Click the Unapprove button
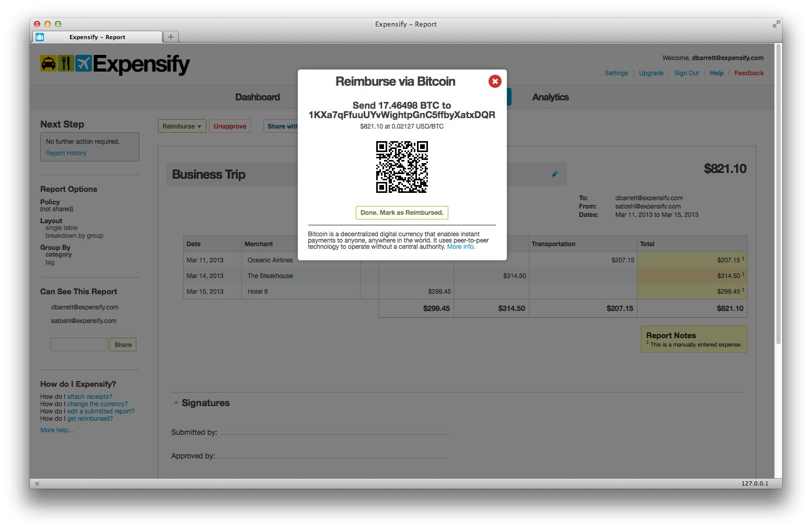The image size is (812, 530). point(230,126)
